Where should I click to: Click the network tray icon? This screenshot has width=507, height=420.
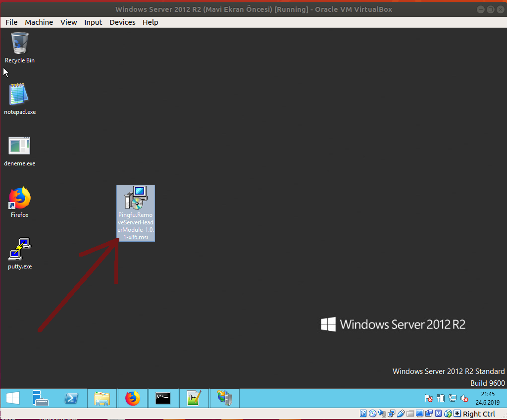click(453, 398)
